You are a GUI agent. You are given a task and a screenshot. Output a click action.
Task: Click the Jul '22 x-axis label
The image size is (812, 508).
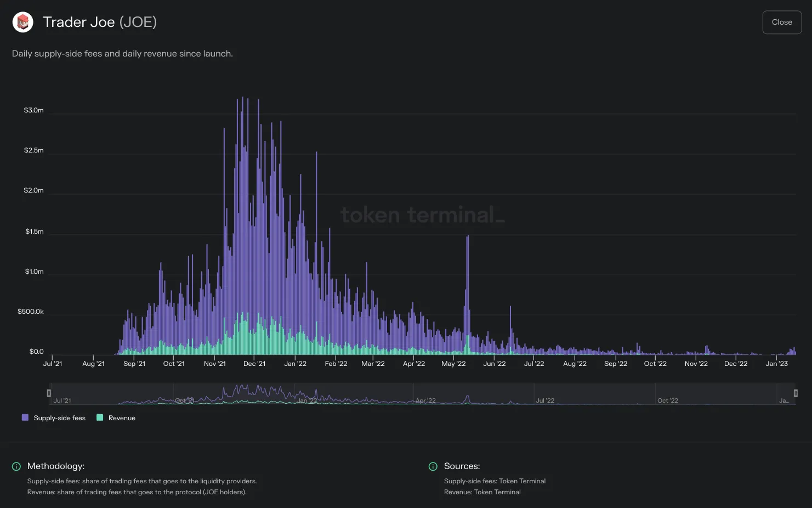point(534,364)
